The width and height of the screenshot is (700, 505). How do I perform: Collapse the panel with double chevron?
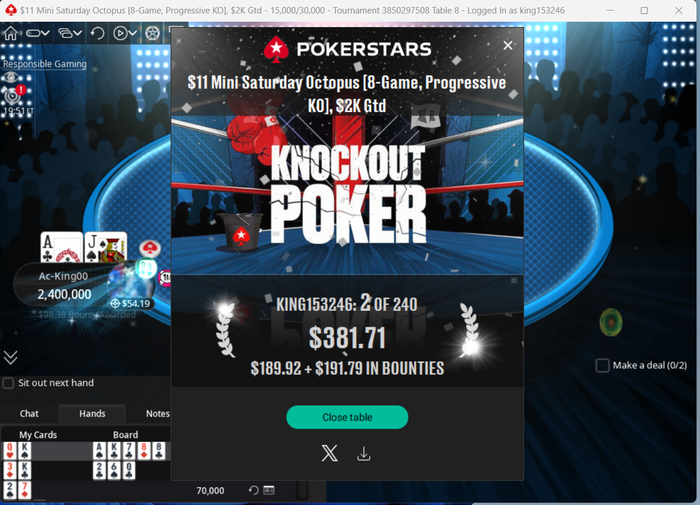point(11,357)
